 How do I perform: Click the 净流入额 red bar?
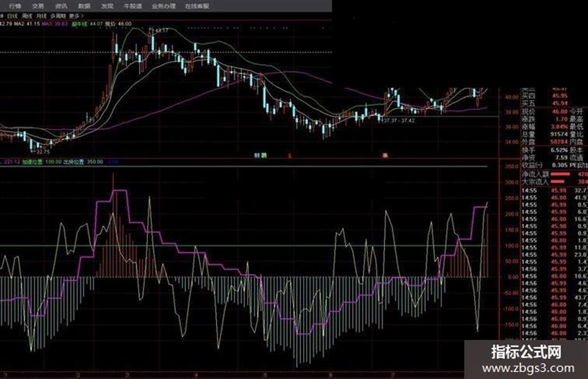pos(560,174)
